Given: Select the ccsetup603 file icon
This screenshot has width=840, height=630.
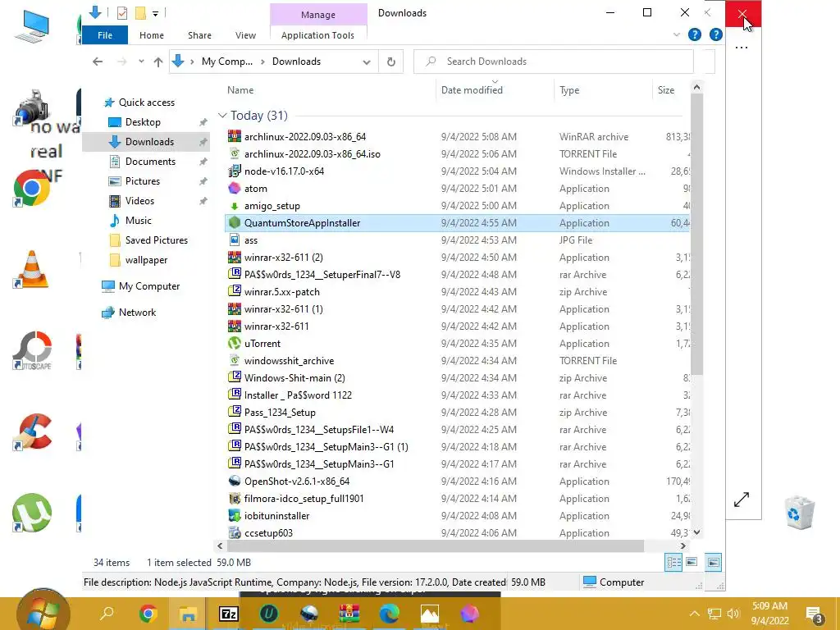Looking at the screenshot, I should [x=234, y=533].
